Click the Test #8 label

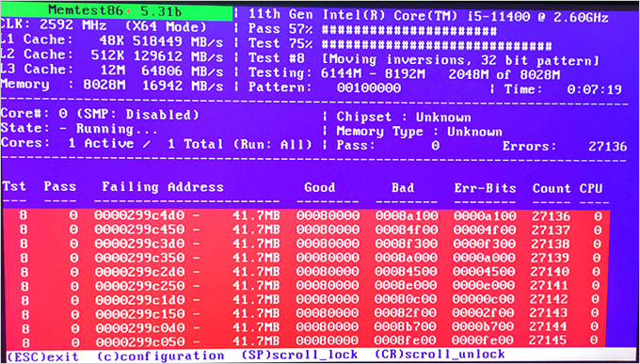pos(277,58)
